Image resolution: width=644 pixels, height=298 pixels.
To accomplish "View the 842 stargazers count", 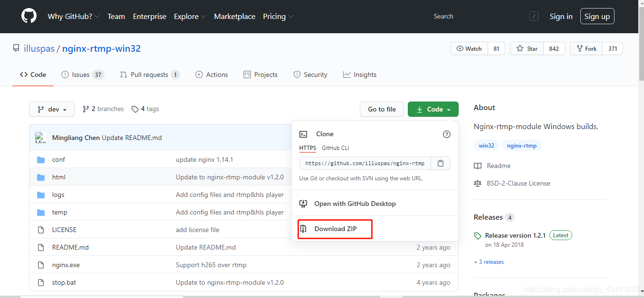I will pos(554,48).
